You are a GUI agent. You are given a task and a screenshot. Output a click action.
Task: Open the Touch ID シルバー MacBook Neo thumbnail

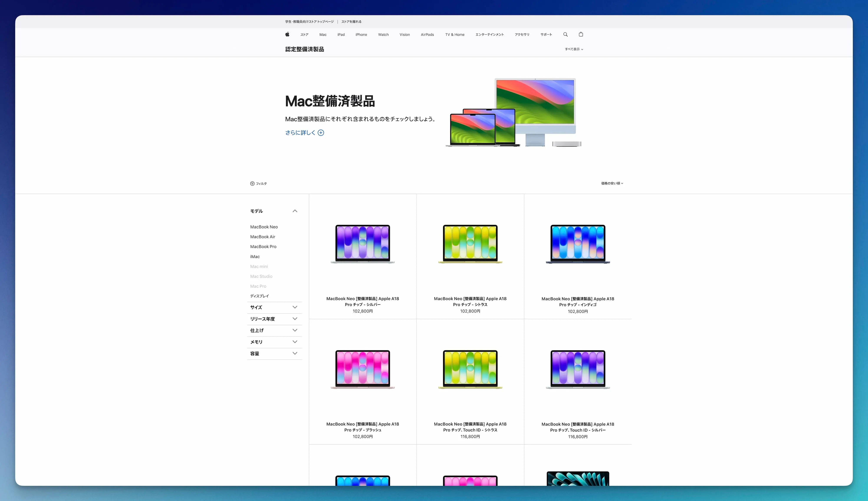pyautogui.click(x=578, y=369)
